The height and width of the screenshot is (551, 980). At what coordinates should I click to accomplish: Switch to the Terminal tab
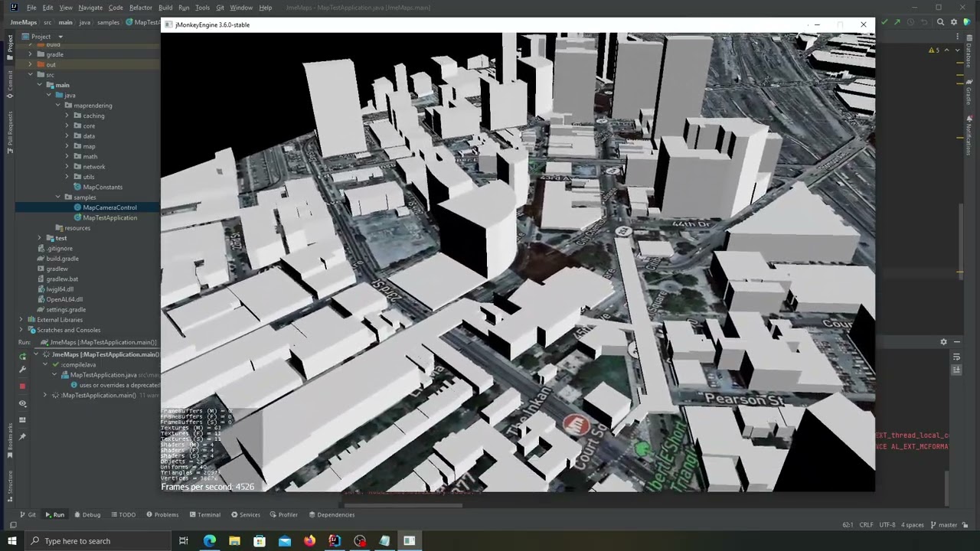(204, 515)
